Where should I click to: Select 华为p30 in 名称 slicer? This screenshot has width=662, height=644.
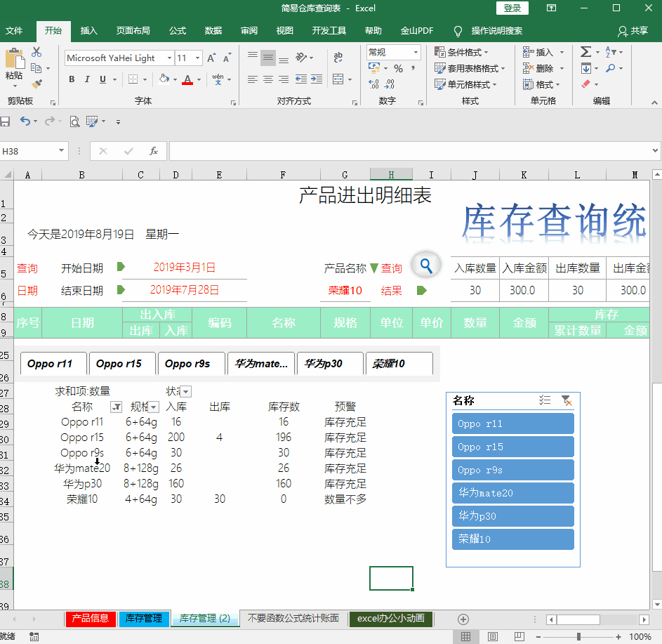[x=513, y=516]
